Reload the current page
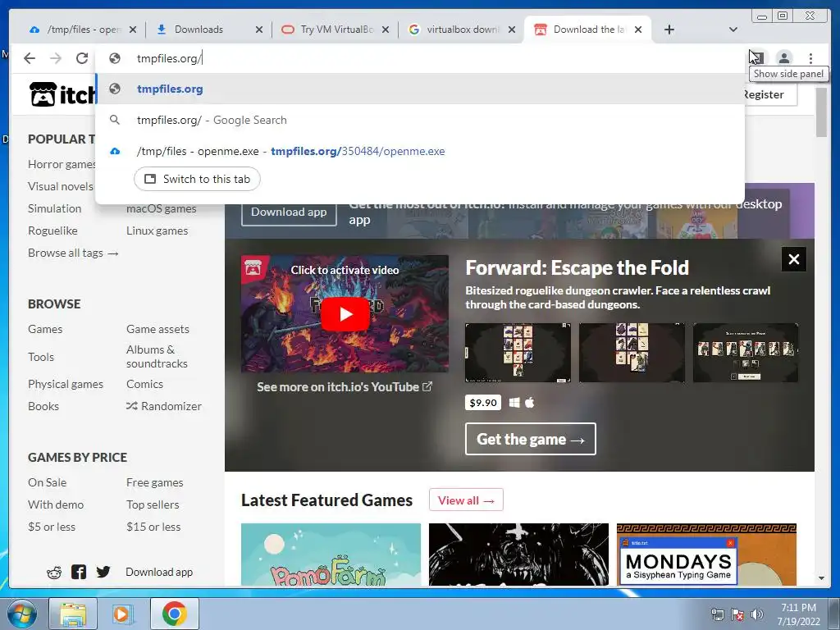The width and height of the screenshot is (840, 630). (81, 58)
